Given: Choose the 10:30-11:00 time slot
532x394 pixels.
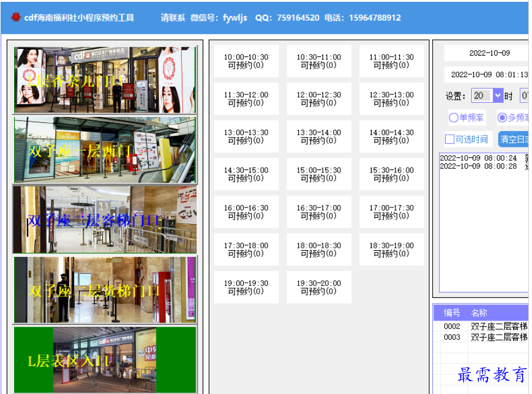Looking at the screenshot, I should pyautogui.click(x=318, y=61).
